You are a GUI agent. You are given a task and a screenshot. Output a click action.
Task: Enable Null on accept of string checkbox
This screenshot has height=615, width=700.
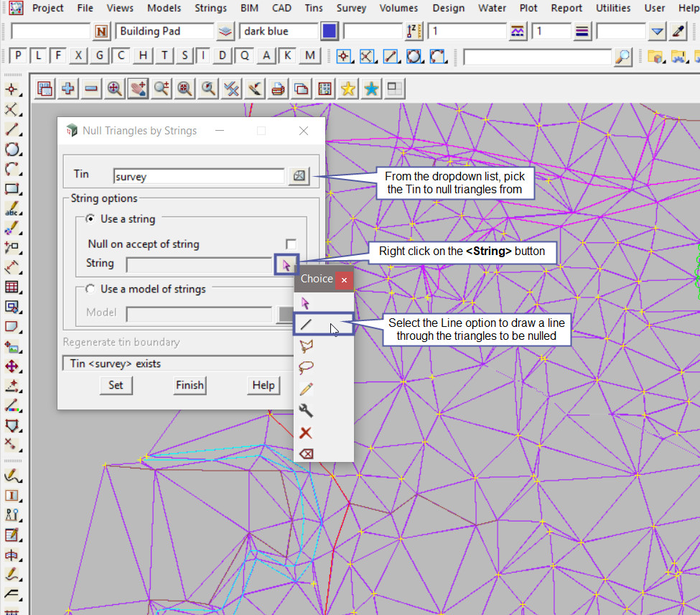point(291,244)
